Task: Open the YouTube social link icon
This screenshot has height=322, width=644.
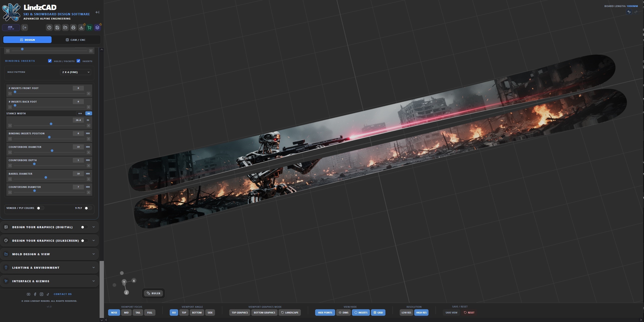Action: 29,294
